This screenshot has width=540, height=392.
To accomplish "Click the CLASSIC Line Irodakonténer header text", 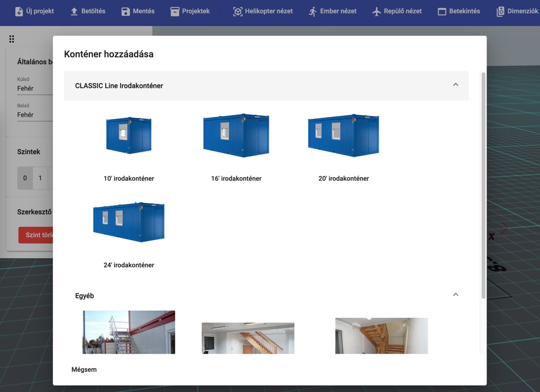I will click(x=119, y=86).
